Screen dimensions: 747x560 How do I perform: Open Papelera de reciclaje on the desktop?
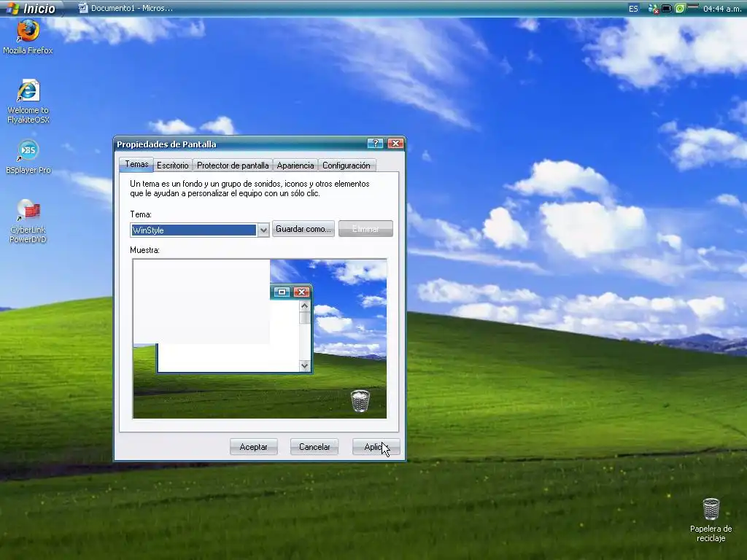[711, 520]
